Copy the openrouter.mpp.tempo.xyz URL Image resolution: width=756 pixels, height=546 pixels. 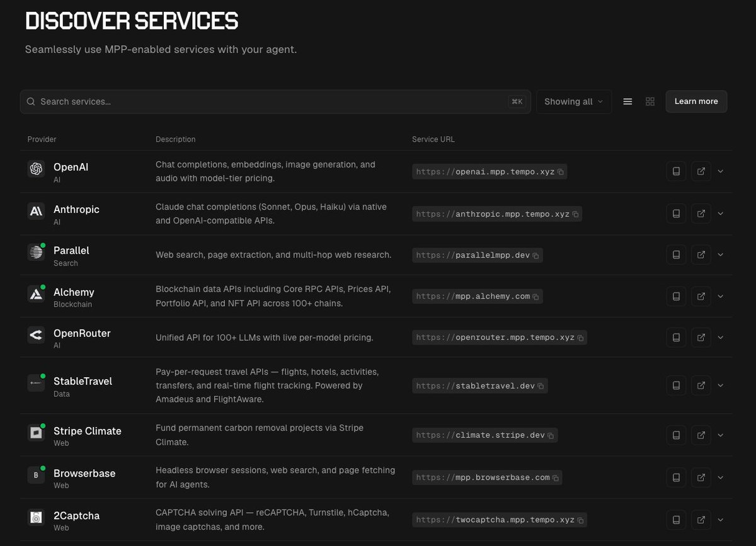point(580,338)
